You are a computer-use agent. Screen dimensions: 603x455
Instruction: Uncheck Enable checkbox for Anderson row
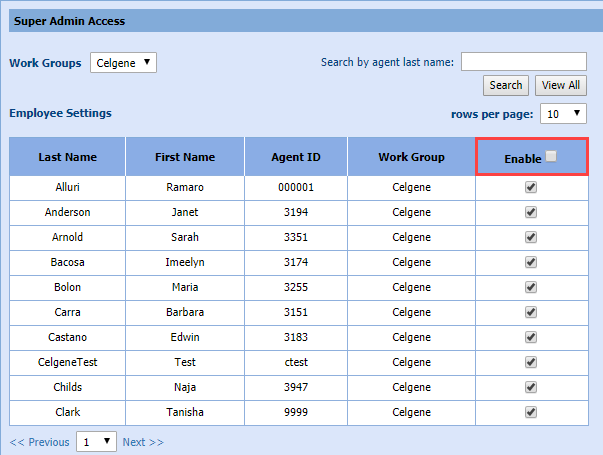click(531, 212)
